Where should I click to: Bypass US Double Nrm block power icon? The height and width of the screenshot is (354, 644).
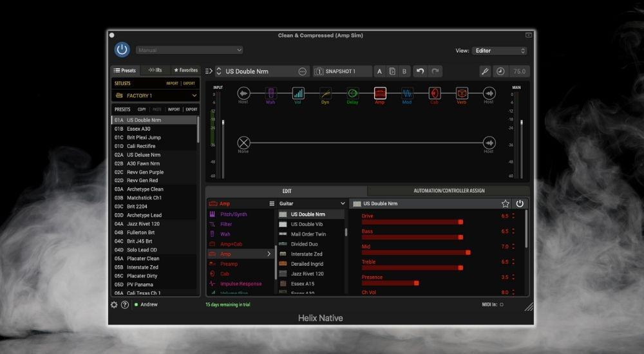[x=520, y=203]
